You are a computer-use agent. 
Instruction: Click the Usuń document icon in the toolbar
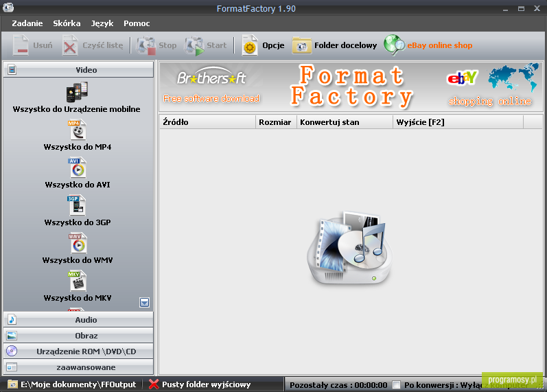click(21, 45)
